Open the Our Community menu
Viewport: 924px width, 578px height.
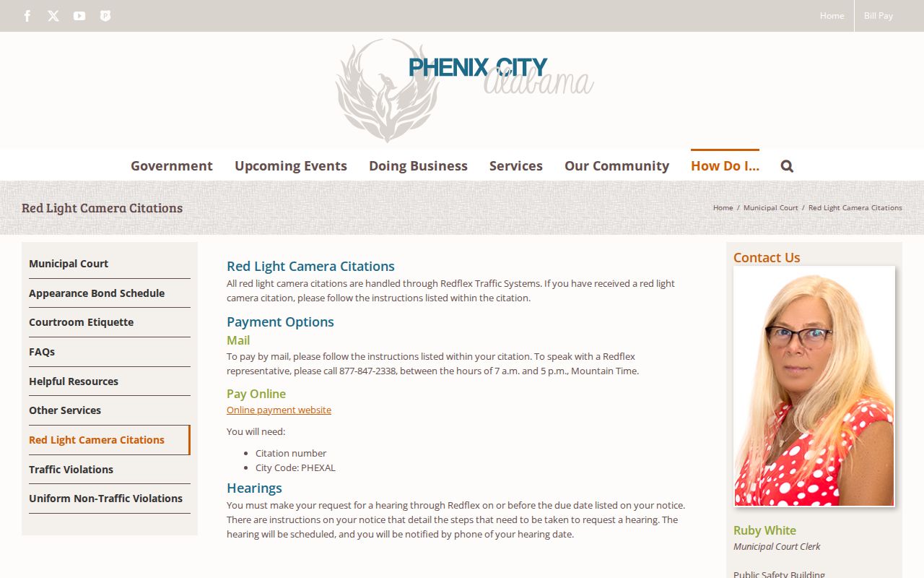click(x=616, y=165)
